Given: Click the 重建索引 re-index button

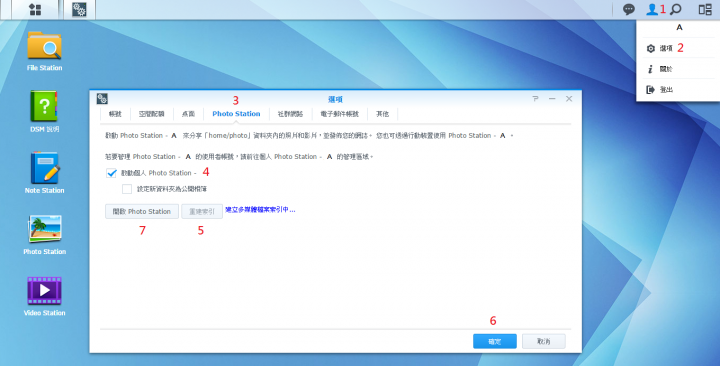Looking at the screenshot, I should point(202,211).
